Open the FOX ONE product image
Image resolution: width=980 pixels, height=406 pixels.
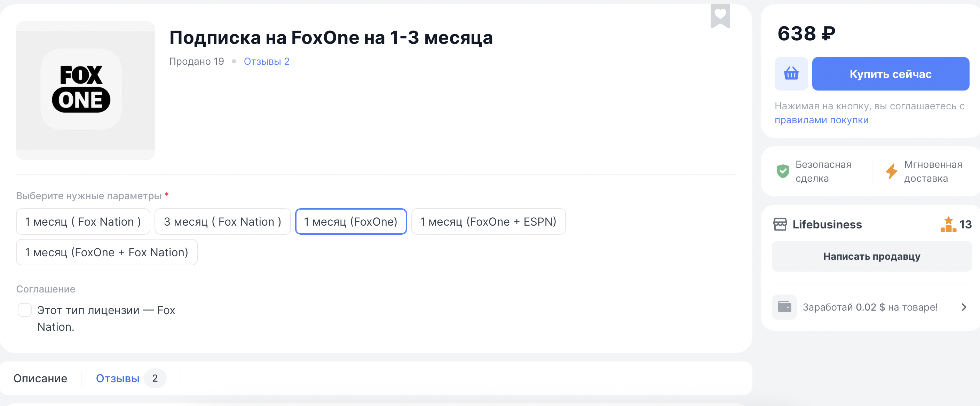[x=86, y=91]
